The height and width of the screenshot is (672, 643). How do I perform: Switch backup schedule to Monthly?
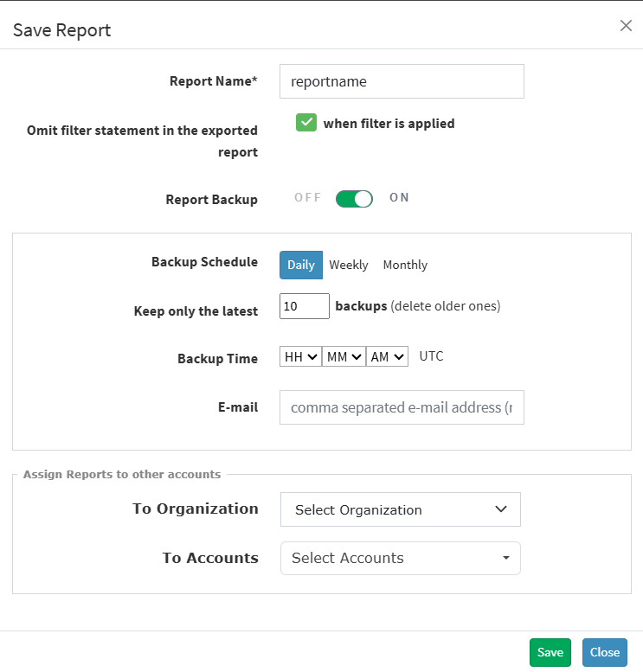tap(405, 266)
